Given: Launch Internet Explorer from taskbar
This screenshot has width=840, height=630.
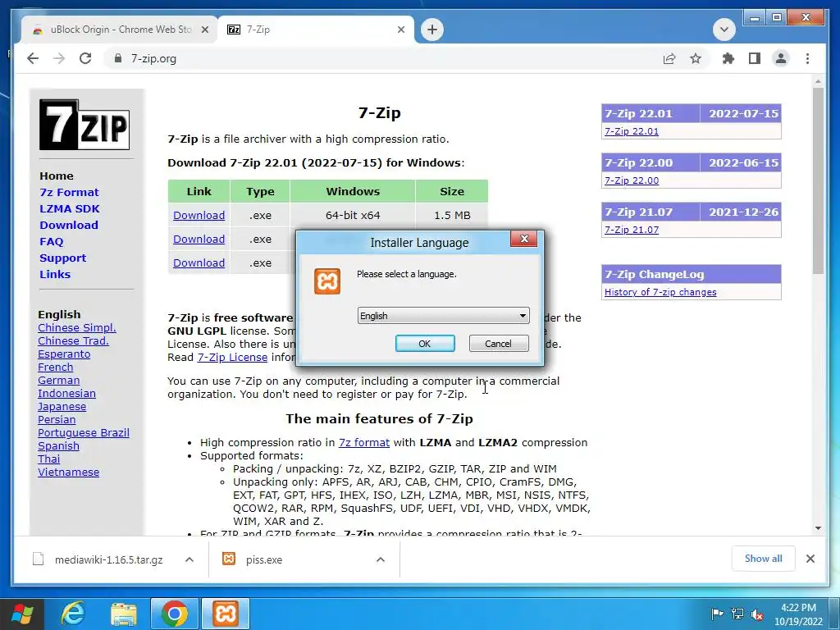Looking at the screenshot, I should pyautogui.click(x=72, y=614).
